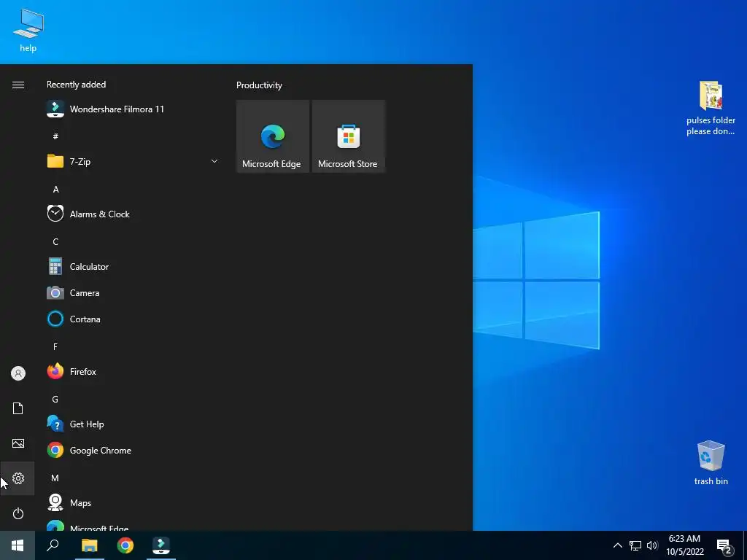Click the 'F' letter header in app list
747x560 pixels.
(55, 346)
